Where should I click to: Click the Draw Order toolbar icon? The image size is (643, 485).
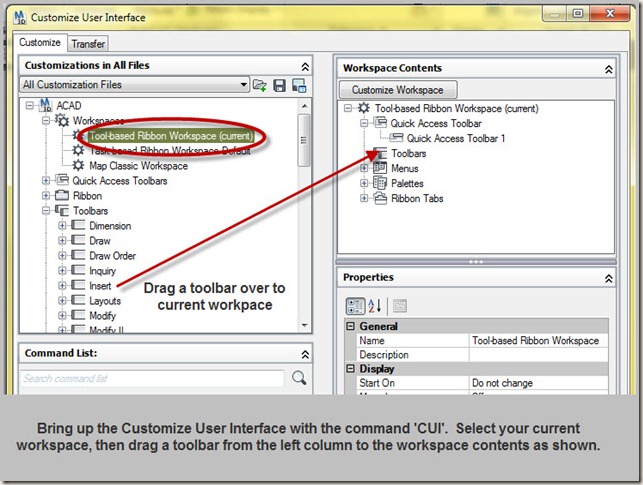(78, 255)
